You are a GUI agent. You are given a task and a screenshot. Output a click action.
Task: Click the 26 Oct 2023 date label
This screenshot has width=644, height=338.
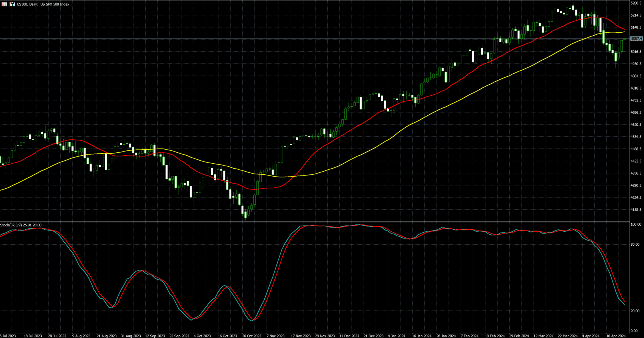click(252, 336)
